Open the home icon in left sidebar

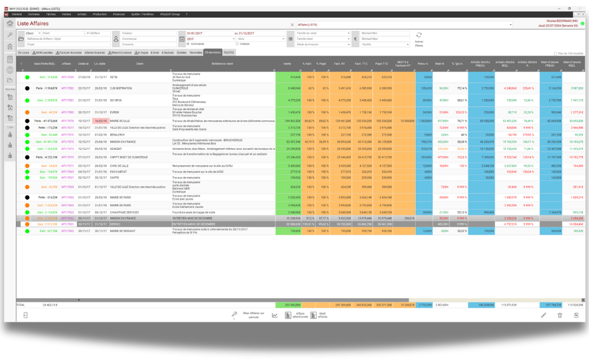pos(10,24)
